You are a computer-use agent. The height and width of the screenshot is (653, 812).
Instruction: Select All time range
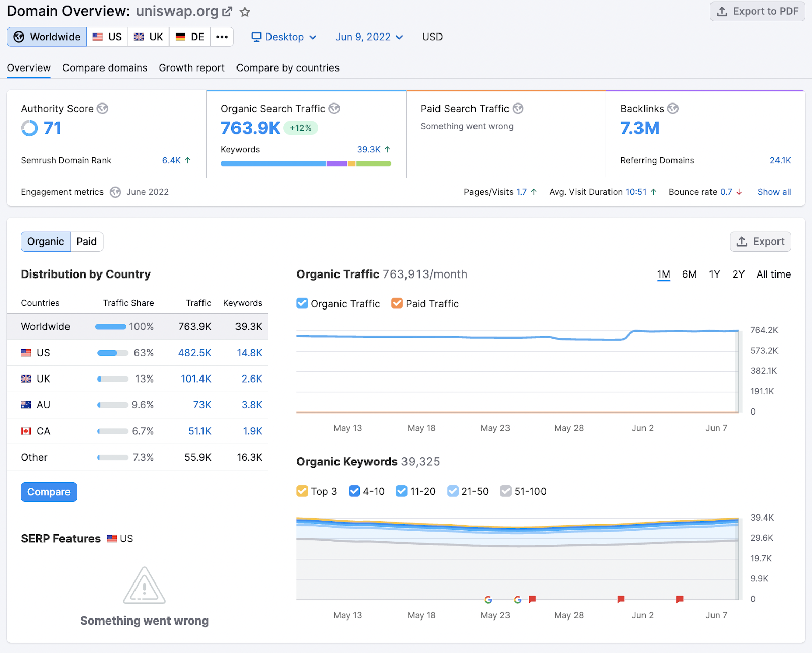[773, 274]
